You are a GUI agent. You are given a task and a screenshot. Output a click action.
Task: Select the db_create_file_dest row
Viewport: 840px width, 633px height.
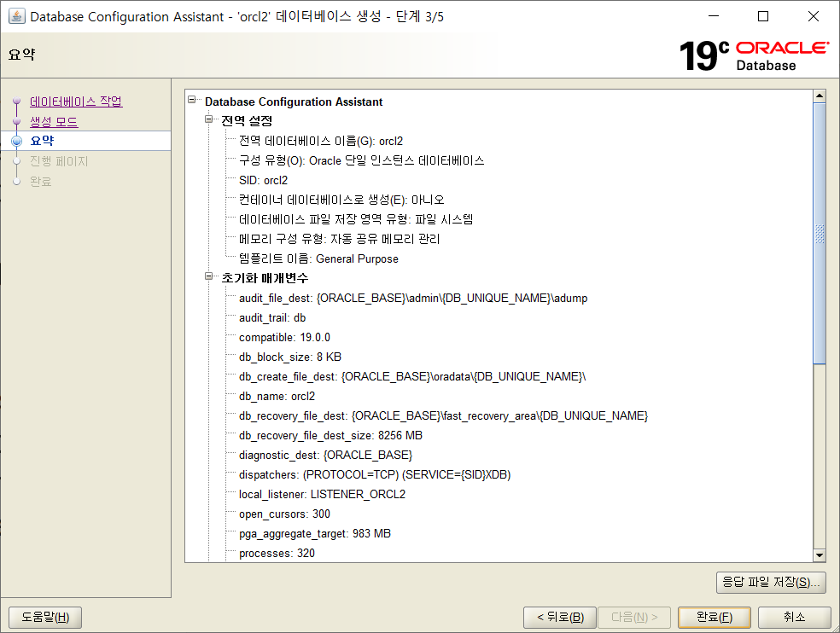pos(412,376)
